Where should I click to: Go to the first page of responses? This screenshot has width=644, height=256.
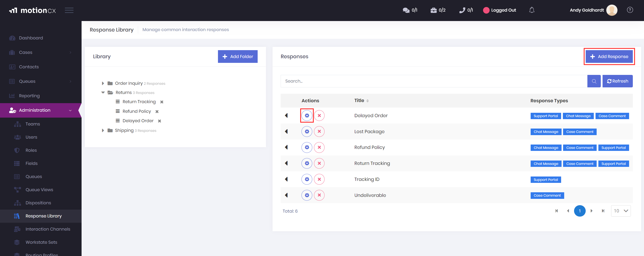(x=556, y=211)
